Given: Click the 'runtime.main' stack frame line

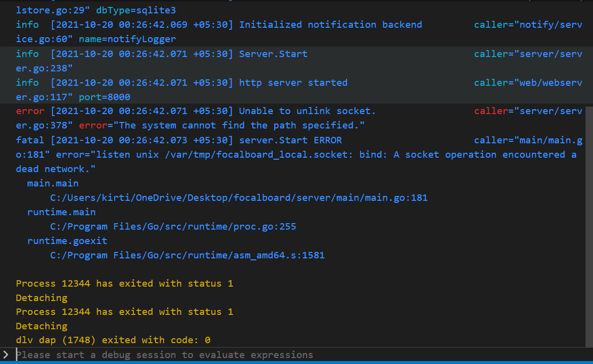Looking at the screenshot, I should point(61,212).
